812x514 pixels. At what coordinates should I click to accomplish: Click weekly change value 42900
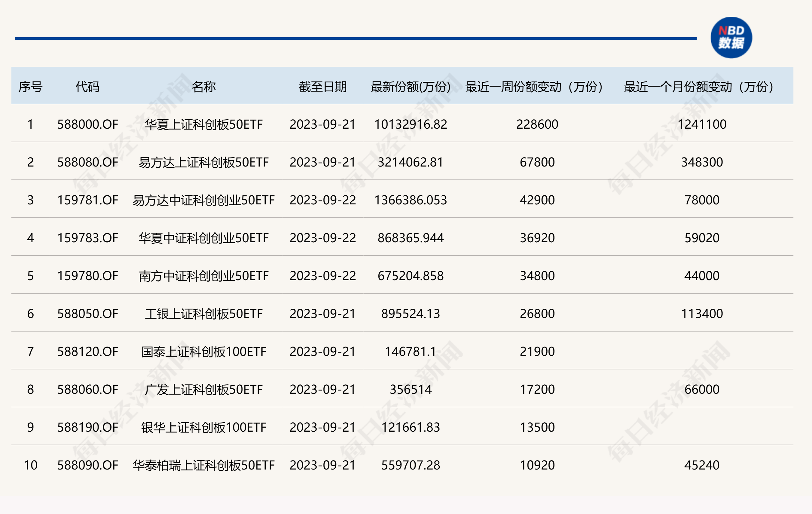[x=537, y=200]
